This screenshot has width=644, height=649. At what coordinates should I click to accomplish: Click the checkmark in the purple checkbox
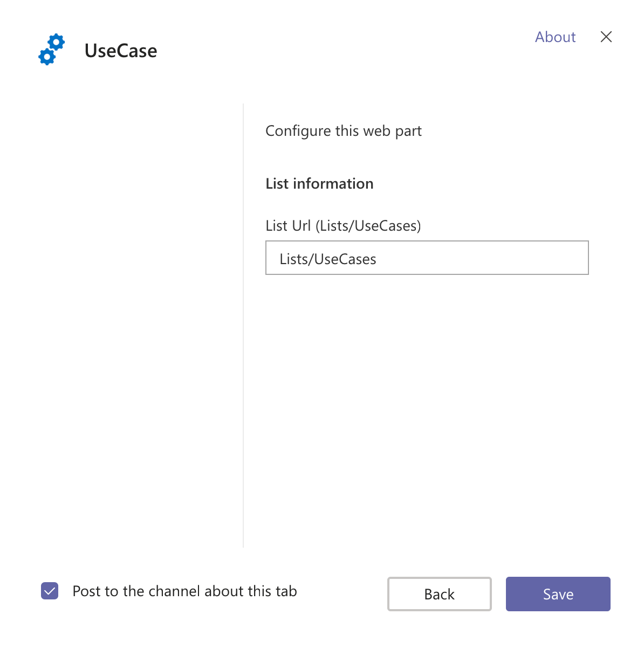click(x=50, y=591)
